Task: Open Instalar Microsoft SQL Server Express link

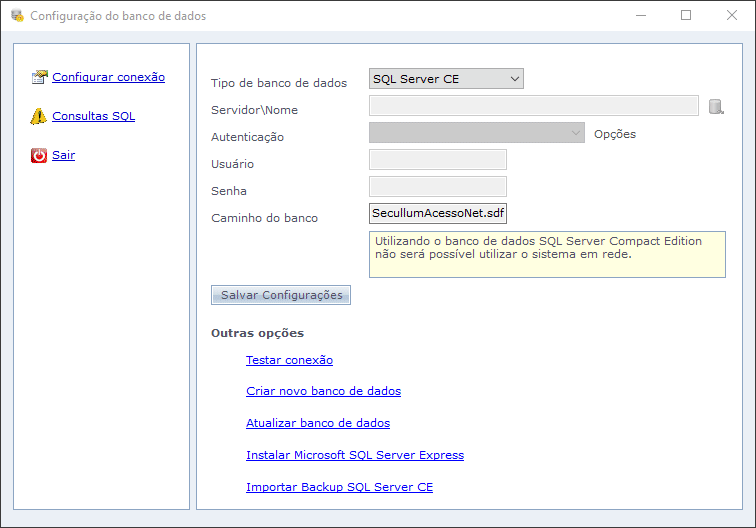Action: pos(355,455)
